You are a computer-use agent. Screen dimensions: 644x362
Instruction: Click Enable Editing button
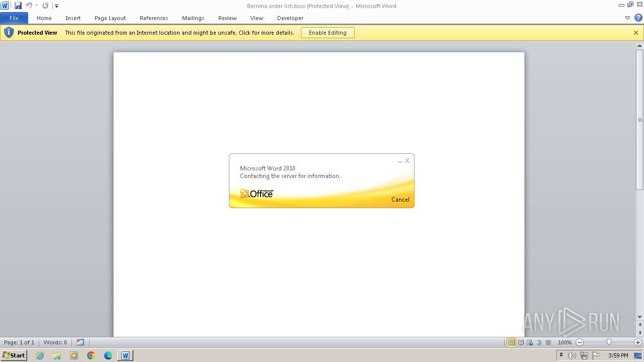coord(328,33)
